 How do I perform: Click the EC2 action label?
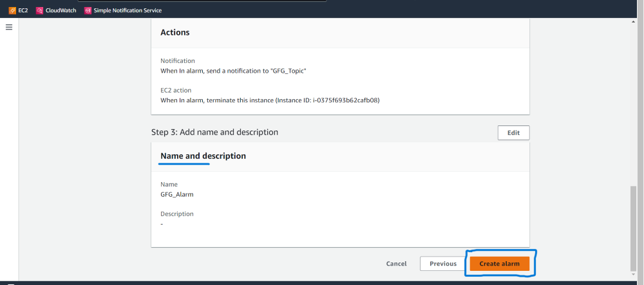(x=176, y=90)
